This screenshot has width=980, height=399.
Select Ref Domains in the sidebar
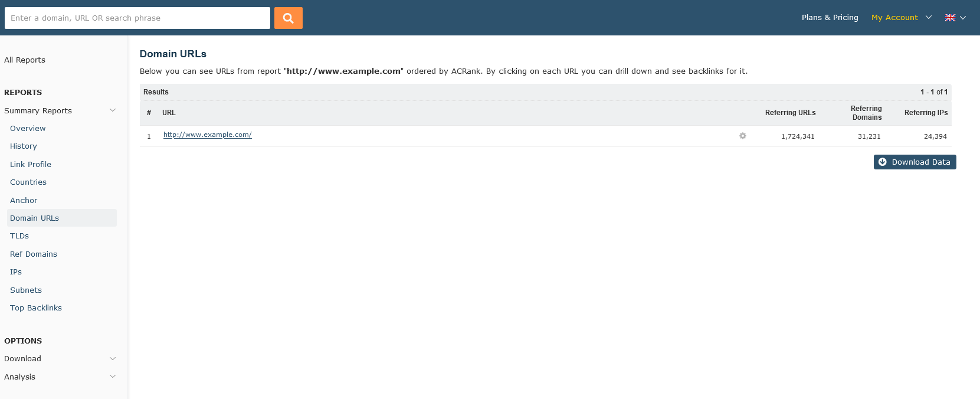34,254
